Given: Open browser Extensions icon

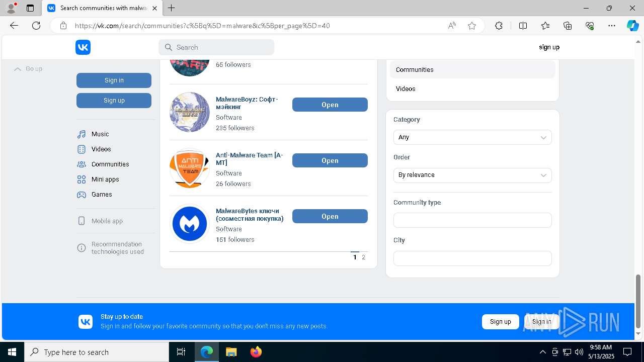Looking at the screenshot, I should (x=499, y=26).
